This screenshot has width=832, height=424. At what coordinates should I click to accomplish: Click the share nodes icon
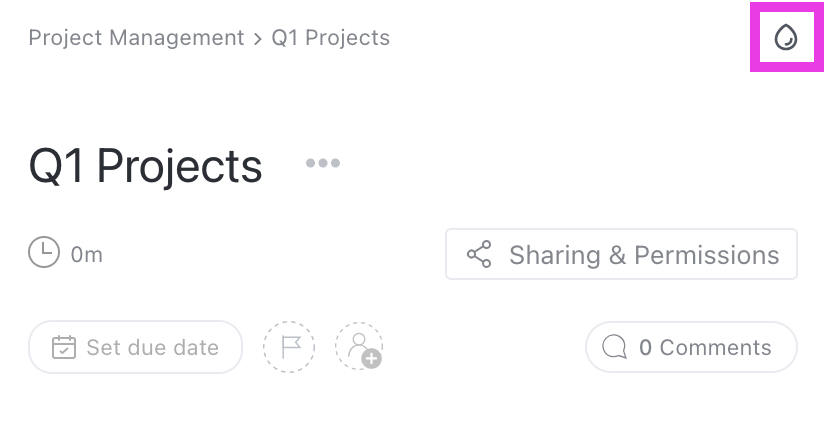(479, 254)
